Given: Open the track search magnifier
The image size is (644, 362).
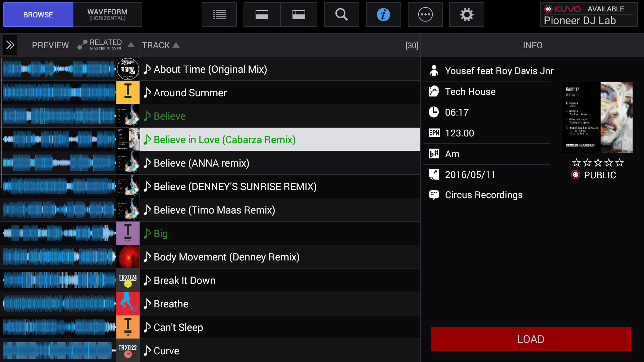Looking at the screenshot, I should (x=341, y=15).
